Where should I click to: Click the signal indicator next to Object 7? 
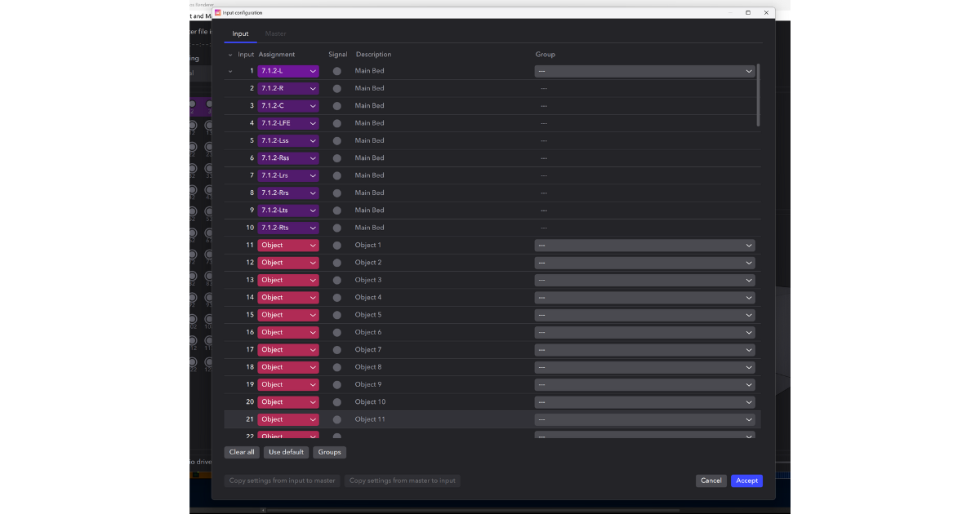coord(336,349)
